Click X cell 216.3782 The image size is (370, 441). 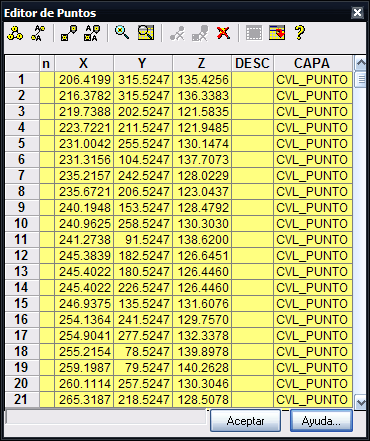pos(84,95)
